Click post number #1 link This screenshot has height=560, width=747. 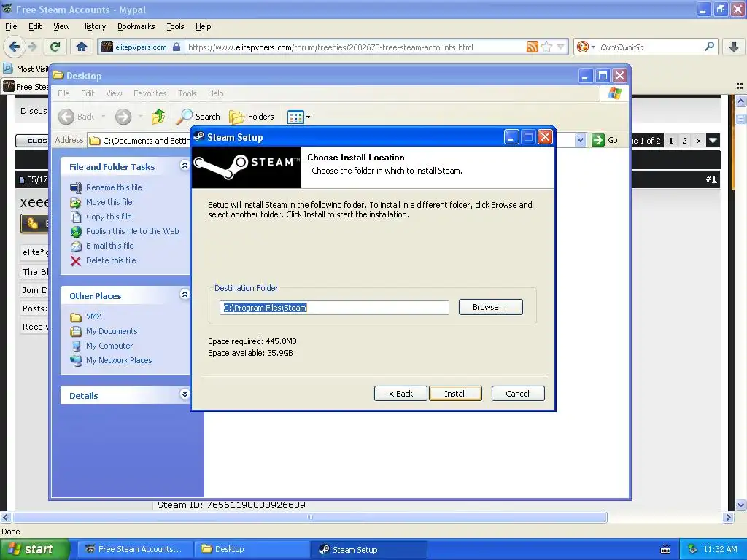711,179
